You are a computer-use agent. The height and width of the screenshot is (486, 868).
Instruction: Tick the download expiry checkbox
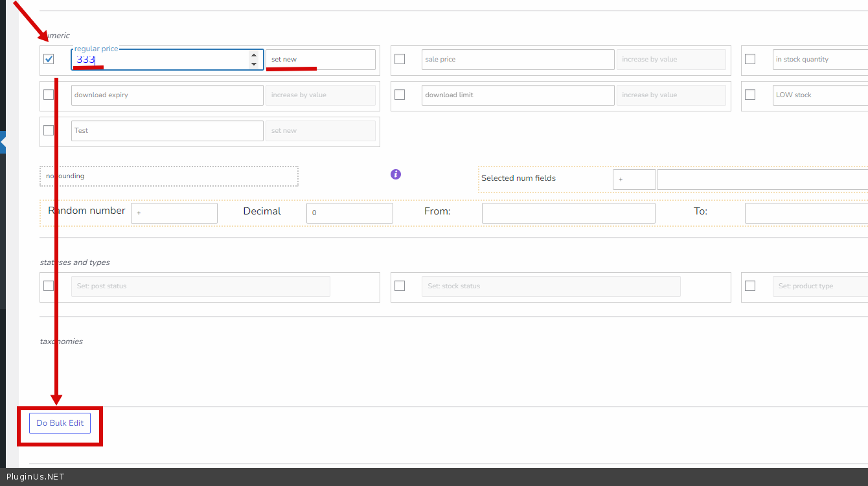(x=49, y=95)
